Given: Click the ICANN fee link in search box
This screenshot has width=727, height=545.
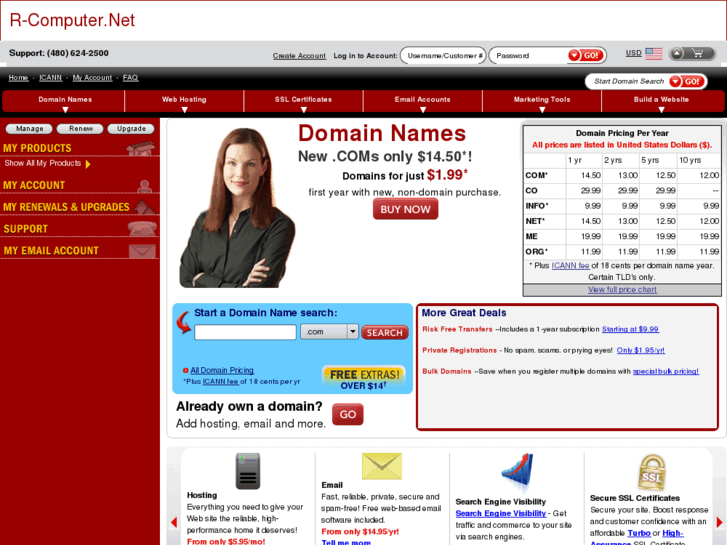Looking at the screenshot, I should (221, 382).
